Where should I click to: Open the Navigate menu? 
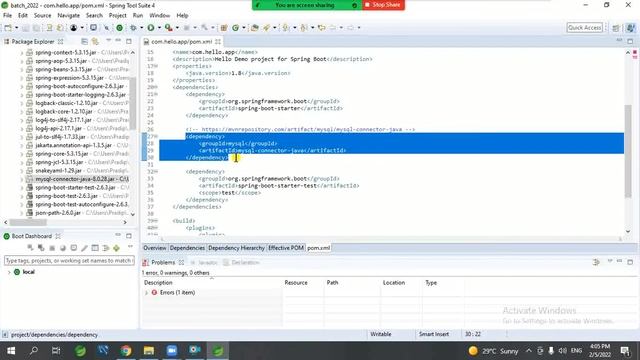(69, 16)
